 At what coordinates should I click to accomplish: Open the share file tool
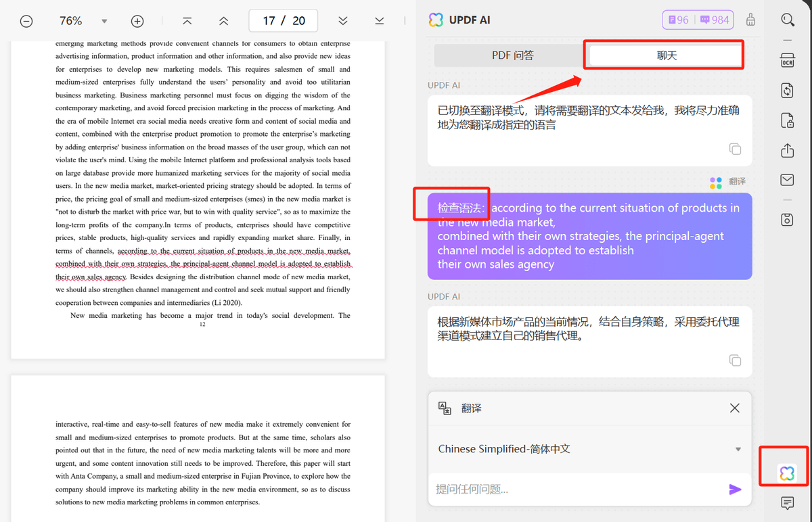click(x=788, y=150)
